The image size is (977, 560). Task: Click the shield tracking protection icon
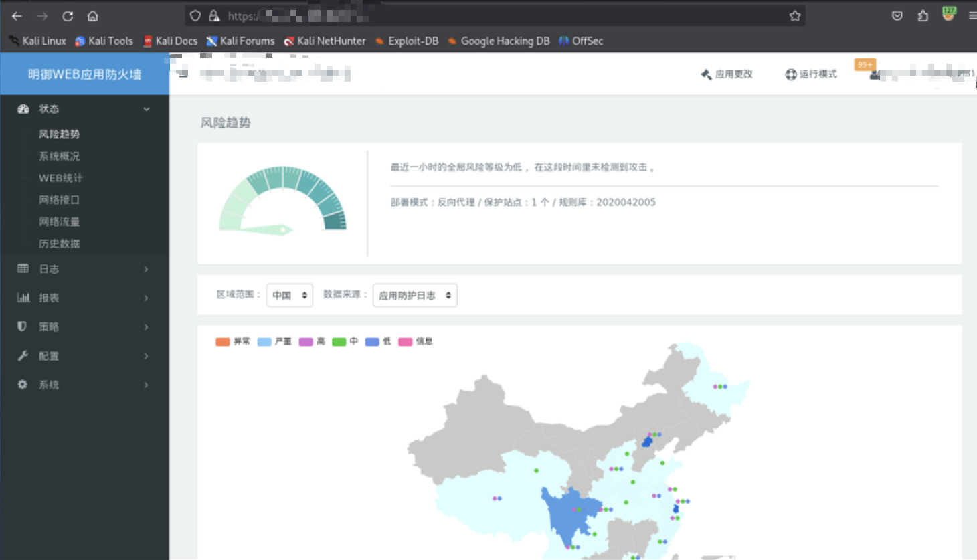195,16
